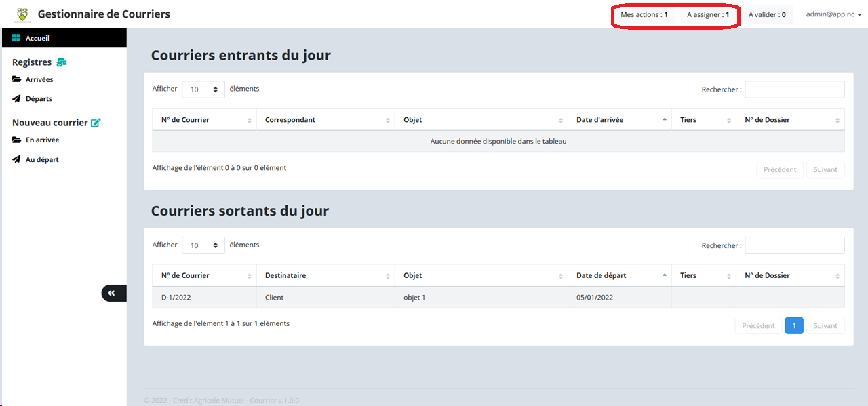The image size is (868, 406).
Task: Open the Afficher dropdown for incoming courriers
Action: click(x=203, y=89)
